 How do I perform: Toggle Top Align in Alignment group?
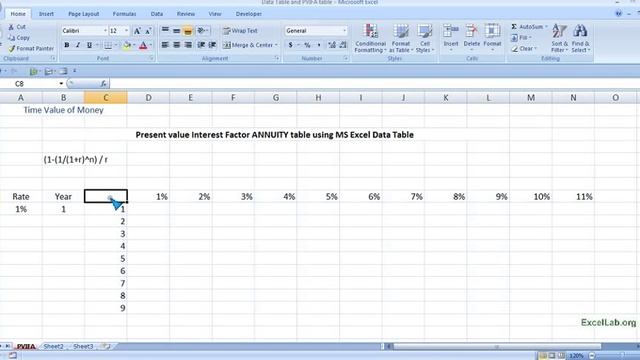pos(165,31)
